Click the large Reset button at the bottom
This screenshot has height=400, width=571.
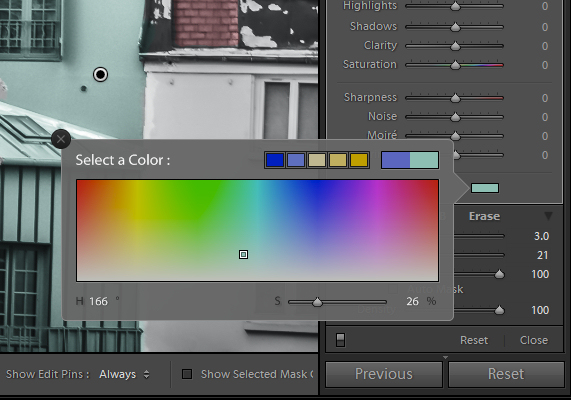(506, 374)
